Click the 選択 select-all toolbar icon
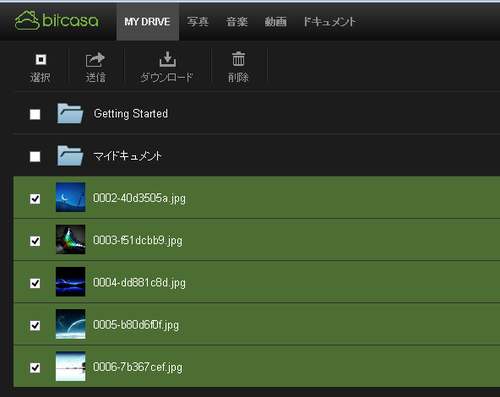Image resolution: width=500 pixels, height=397 pixels. (41, 60)
